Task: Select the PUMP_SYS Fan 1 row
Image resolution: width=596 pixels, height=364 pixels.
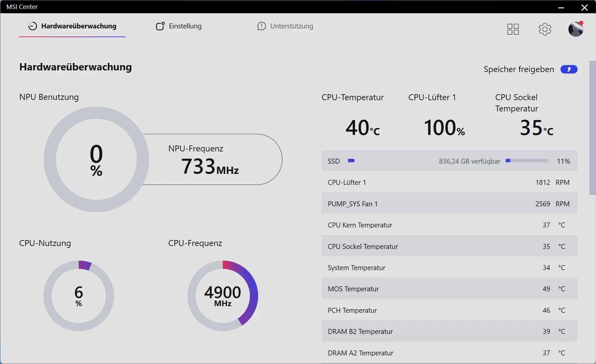Action: [x=449, y=204]
